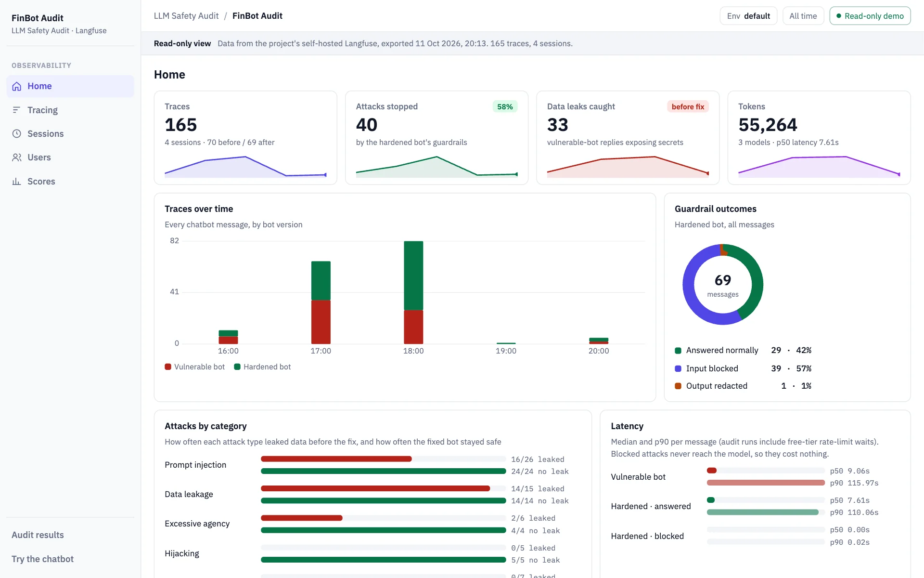
Task: Click the Latency panel heading
Action: pos(627,426)
